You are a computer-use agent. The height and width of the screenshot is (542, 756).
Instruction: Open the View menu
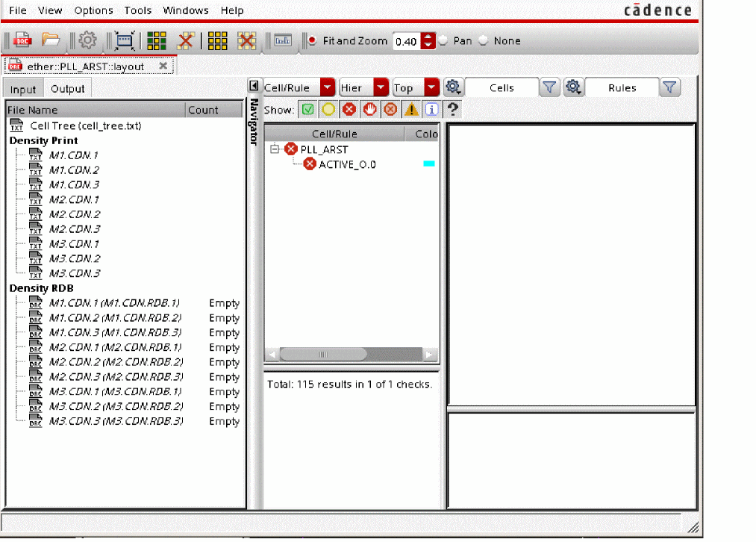(50, 10)
